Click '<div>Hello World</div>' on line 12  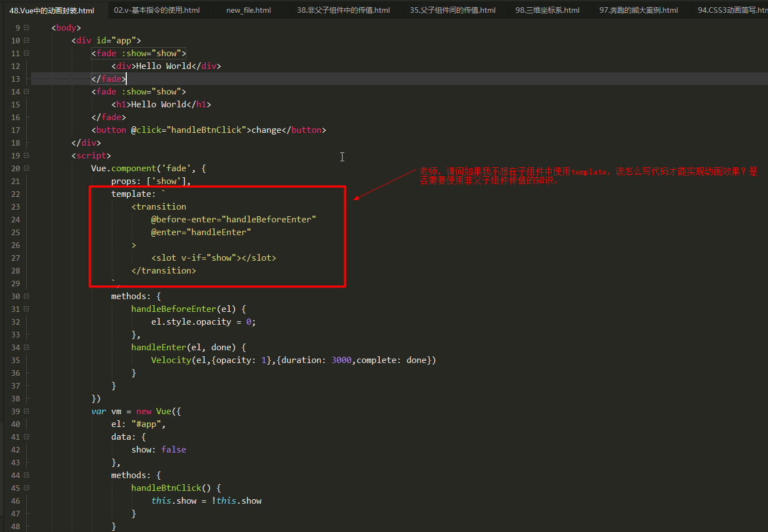click(166, 66)
